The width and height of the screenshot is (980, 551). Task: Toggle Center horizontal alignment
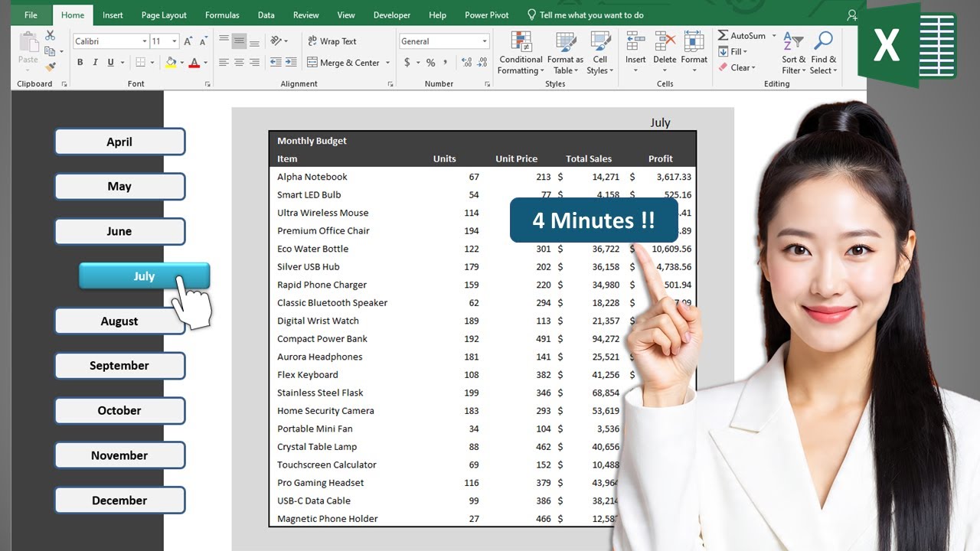239,63
